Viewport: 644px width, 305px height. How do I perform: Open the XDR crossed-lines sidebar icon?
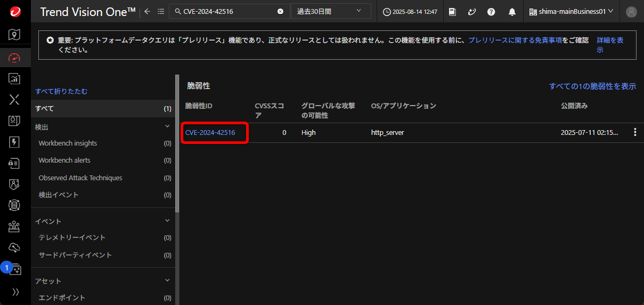(x=15, y=100)
